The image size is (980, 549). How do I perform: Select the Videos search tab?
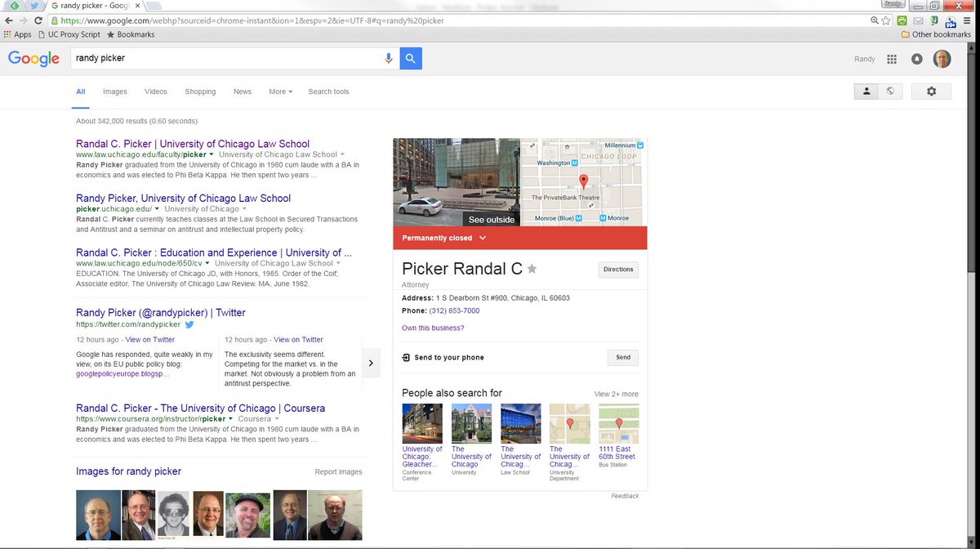tap(156, 91)
